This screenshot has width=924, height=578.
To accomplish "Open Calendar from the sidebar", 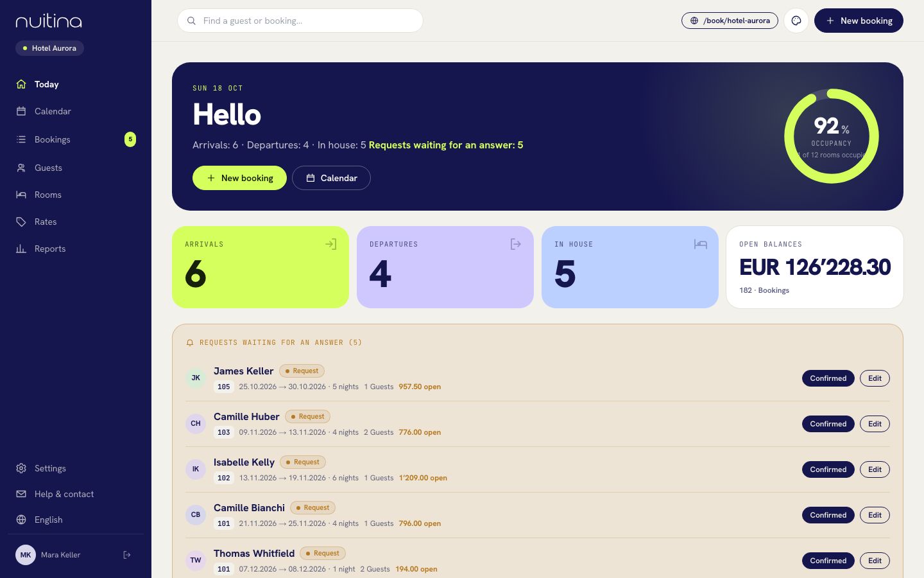I will coord(76,111).
